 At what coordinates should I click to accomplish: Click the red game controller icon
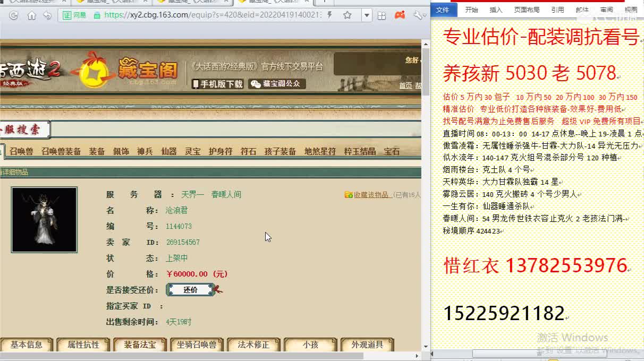(x=400, y=15)
